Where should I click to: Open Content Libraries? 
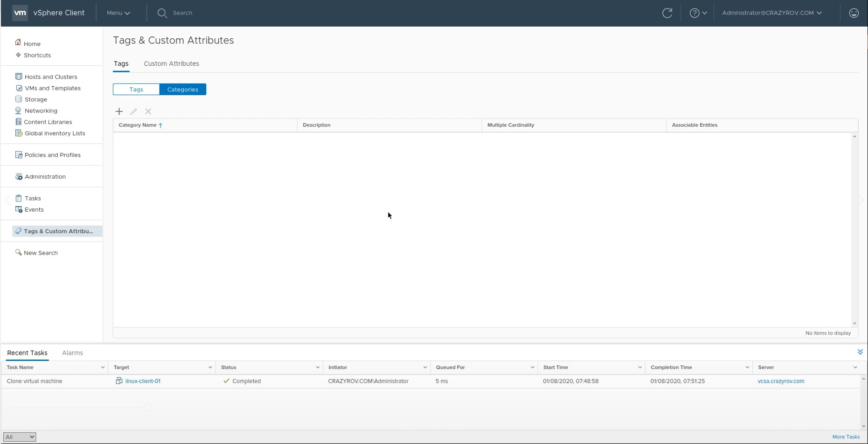(x=48, y=122)
